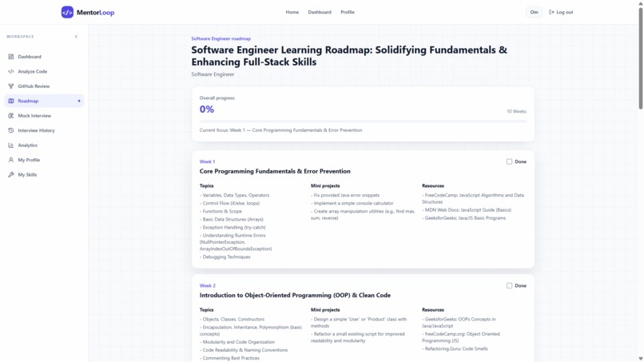Click Functions & Scope topic
This screenshot has height=362, width=644.
pos(221,211)
